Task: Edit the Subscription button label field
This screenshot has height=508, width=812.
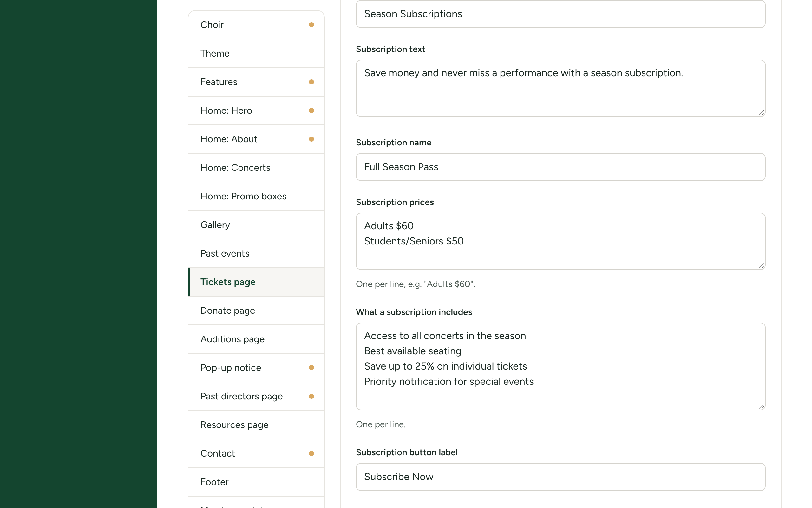Action: (x=560, y=477)
